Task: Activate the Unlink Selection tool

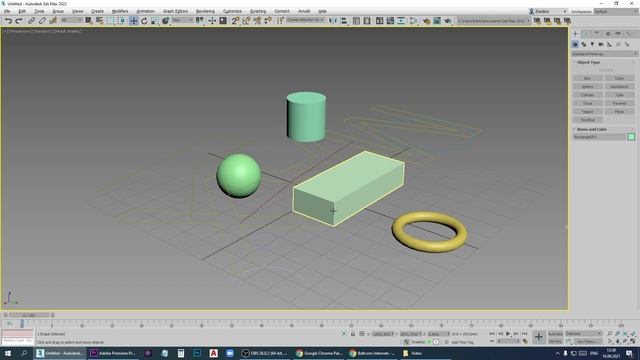Action: point(42,21)
